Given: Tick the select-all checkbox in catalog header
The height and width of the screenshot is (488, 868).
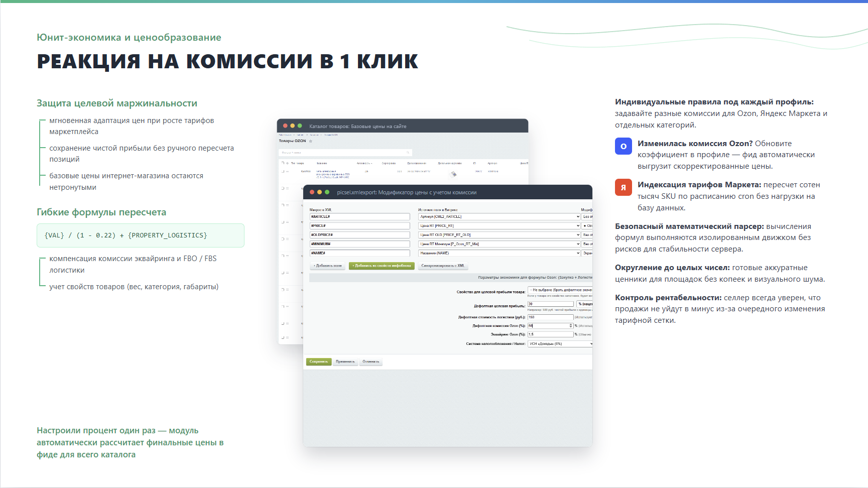Looking at the screenshot, I should [283, 163].
